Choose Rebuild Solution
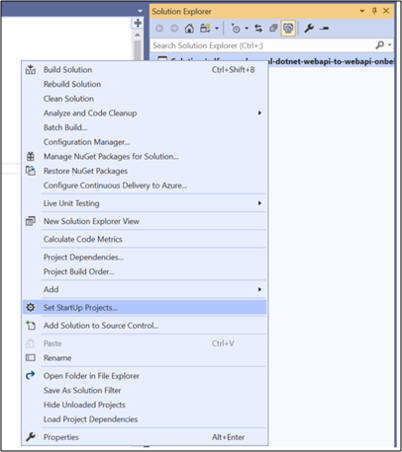Viewport: 402px width, 452px height. (145, 84)
